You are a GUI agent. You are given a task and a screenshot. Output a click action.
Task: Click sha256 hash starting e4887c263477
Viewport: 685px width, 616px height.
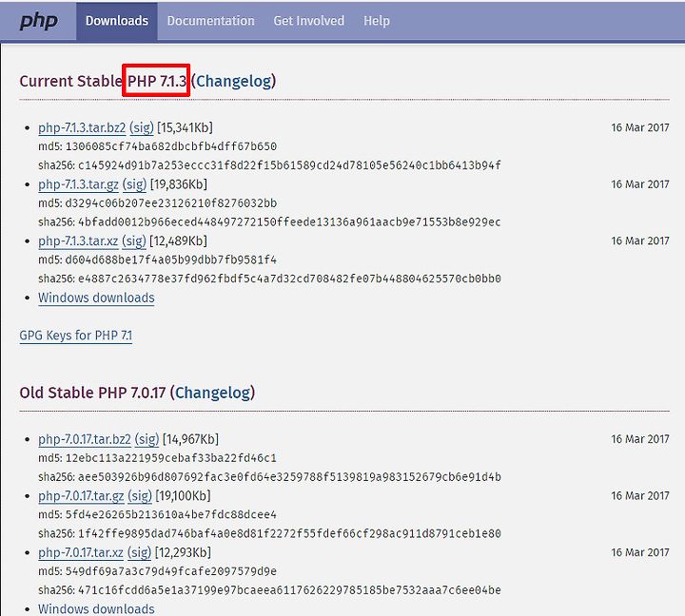click(289, 279)
